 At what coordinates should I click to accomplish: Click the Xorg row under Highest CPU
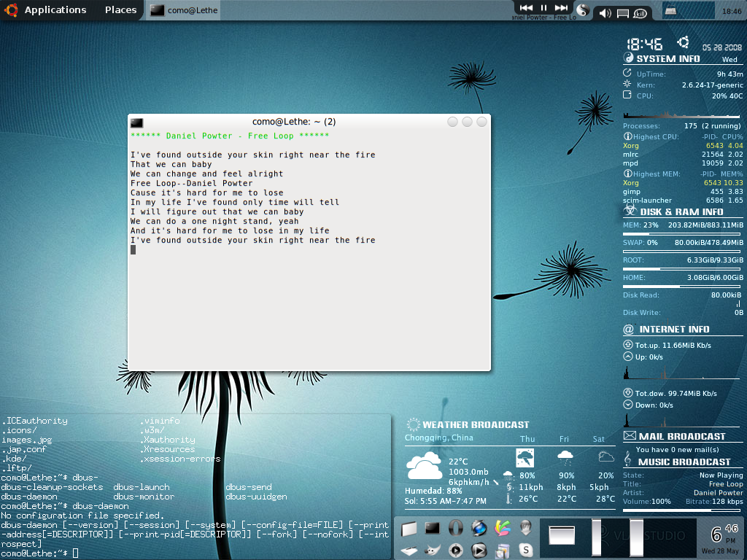click(x=683, y=146)
